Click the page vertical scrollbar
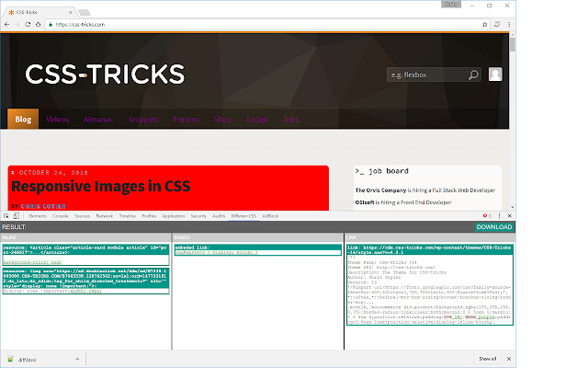 513,121
